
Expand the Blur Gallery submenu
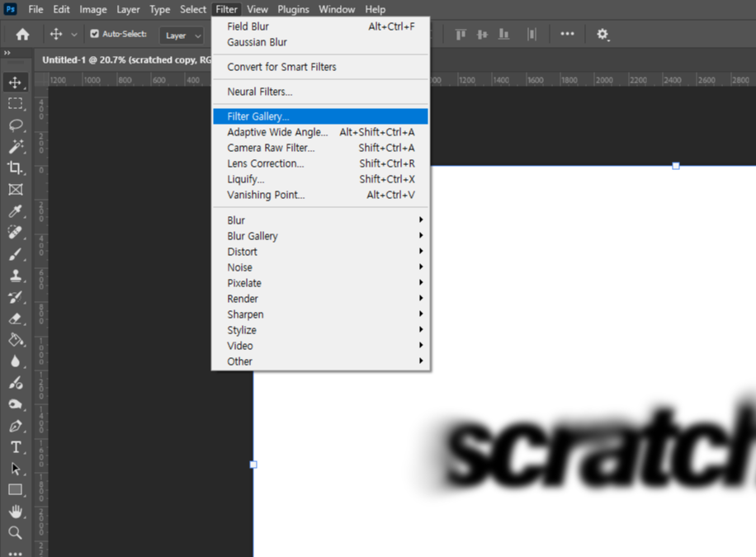coord(320,236)
